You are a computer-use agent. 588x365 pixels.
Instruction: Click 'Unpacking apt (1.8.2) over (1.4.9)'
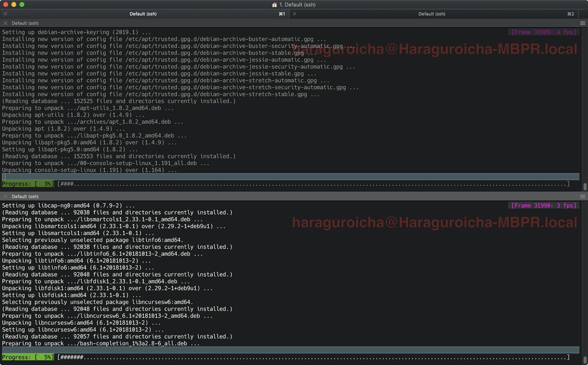tap(63, 129)
